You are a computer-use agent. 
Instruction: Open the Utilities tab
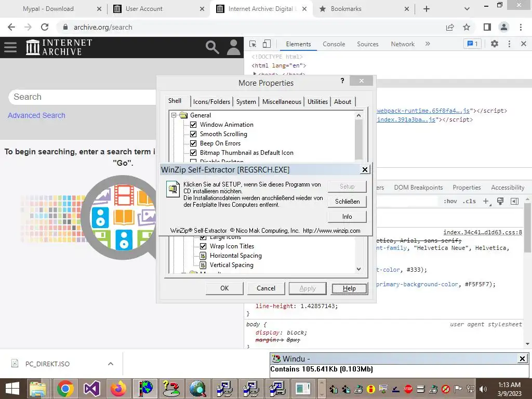click(x=317, y=101)
